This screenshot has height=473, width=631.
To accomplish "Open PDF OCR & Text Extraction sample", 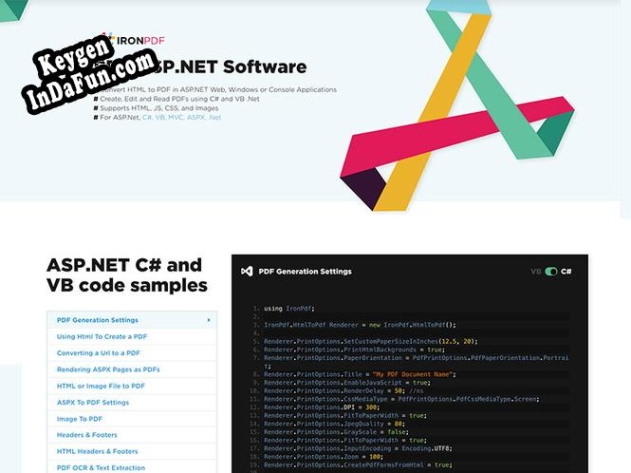I will [132, 468].
